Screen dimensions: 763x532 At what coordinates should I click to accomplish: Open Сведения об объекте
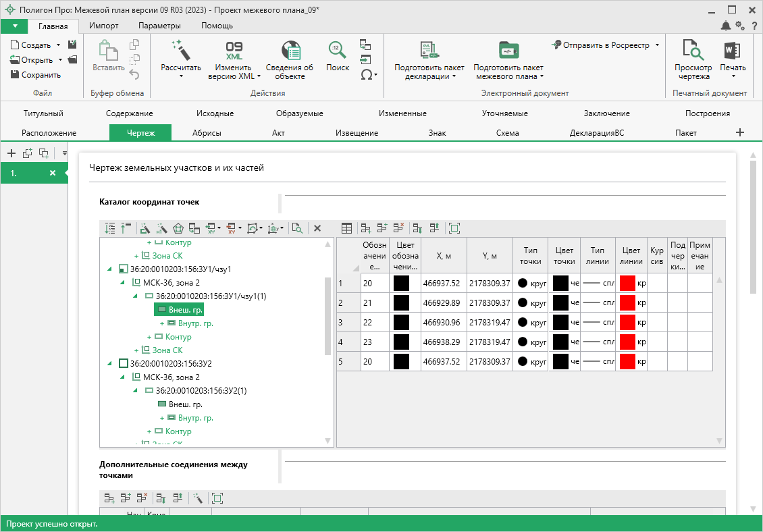pos(290,51)
